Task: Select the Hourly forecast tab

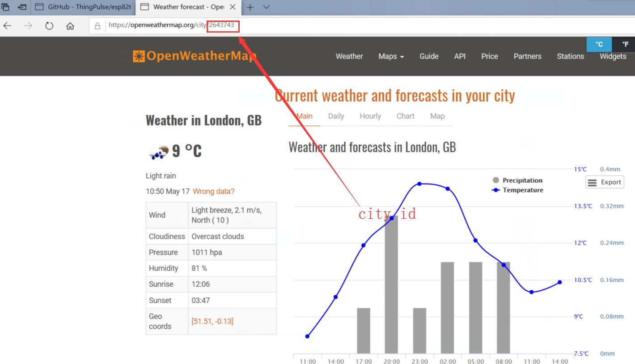Action: coord(370,116)
